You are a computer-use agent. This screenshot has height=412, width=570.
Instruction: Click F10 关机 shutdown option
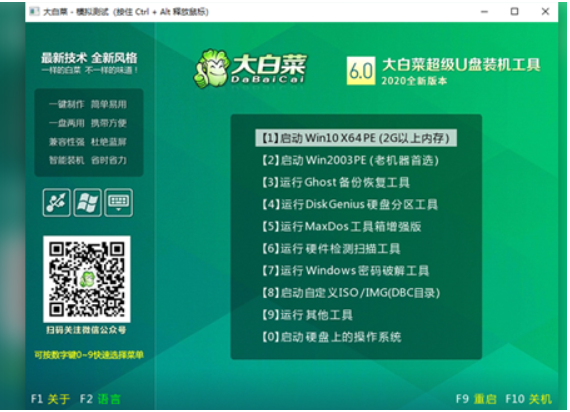pos(529,399)
